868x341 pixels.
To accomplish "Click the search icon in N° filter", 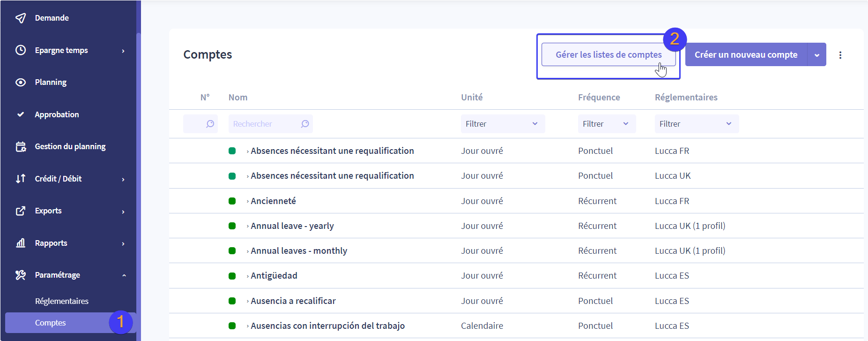I will [x=210, y=124].
